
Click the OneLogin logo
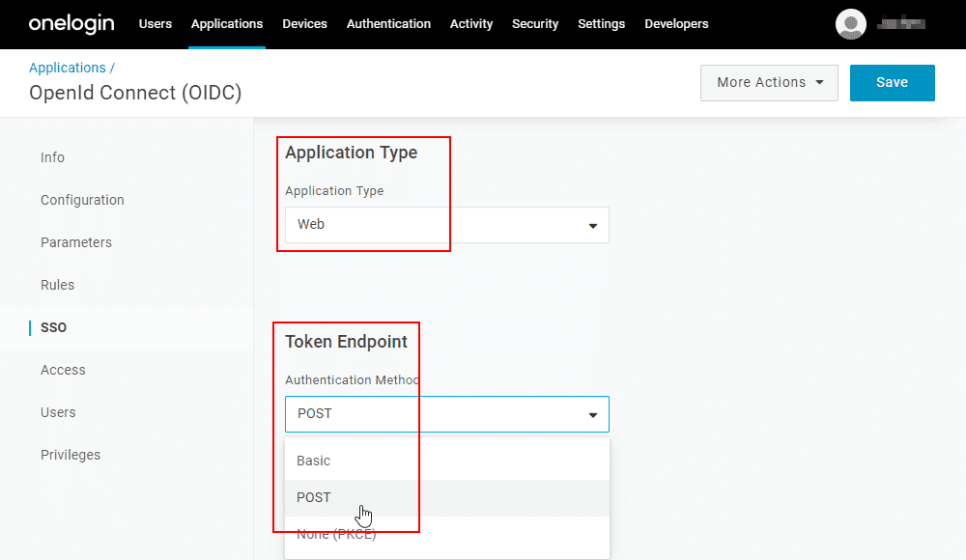pos(73,23)
